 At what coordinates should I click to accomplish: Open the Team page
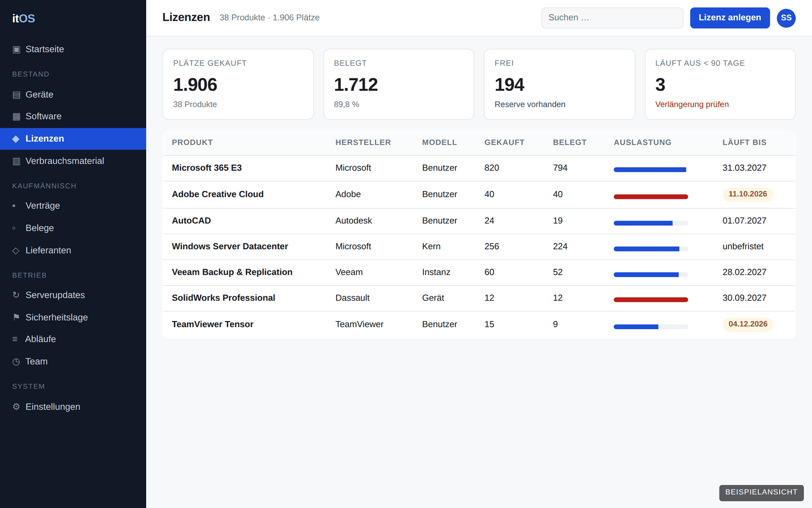pyautogui.click(x=73, y=362)
